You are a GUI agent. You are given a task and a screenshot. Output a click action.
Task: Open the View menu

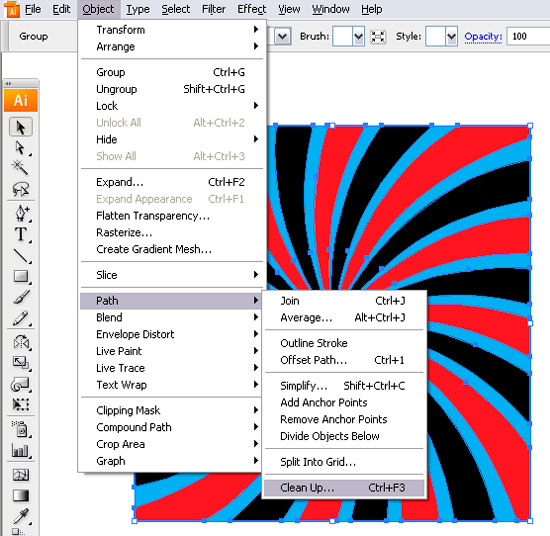[x=289, y=9]
